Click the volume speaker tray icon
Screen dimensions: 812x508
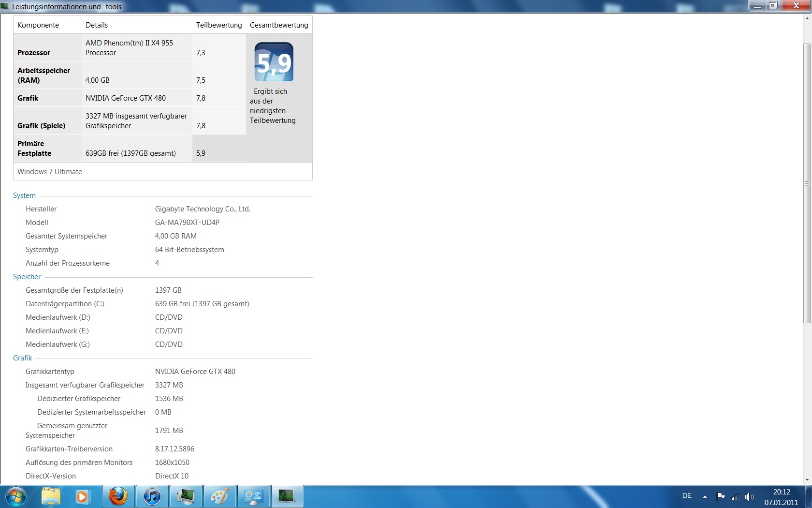tap(750, 496)
